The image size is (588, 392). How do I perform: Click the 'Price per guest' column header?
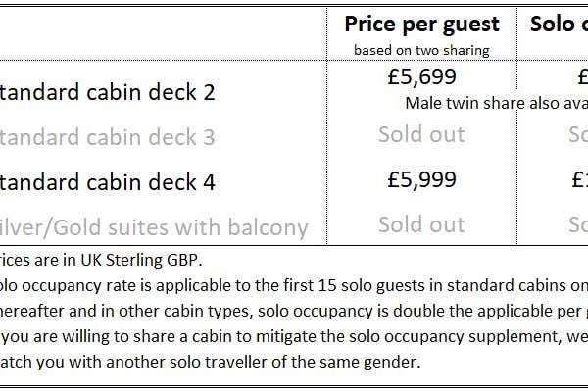click(x=421, y=24)
